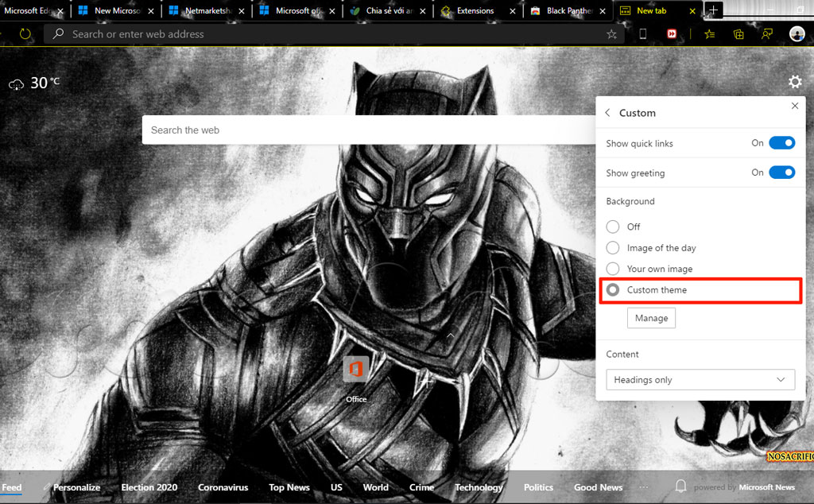Close the Custom settings panel
This screenshot has width=814, height=504.
tap(795, 106)
